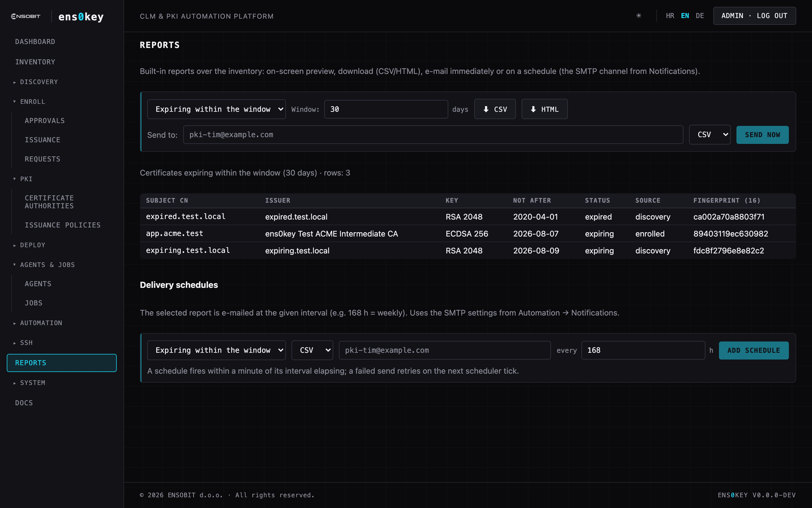Open Issuance under Enroll
This screenshot has height=508, width=812.
42,140
